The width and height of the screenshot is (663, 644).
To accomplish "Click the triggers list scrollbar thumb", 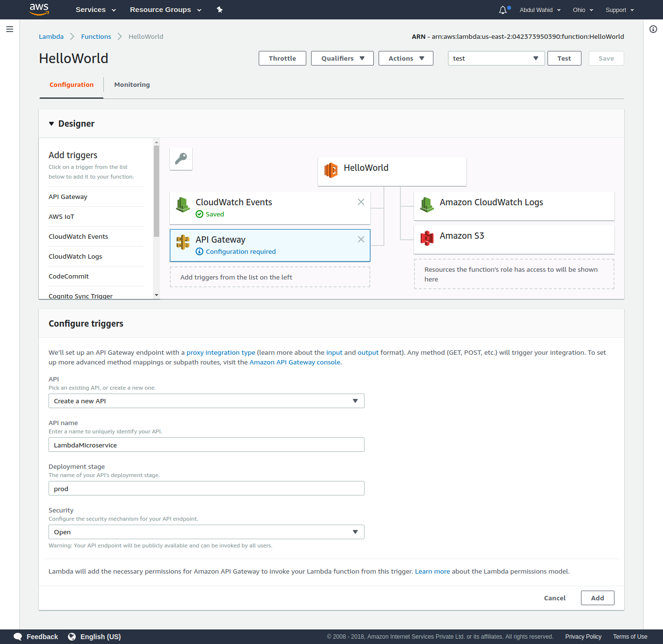I will 156,191.
